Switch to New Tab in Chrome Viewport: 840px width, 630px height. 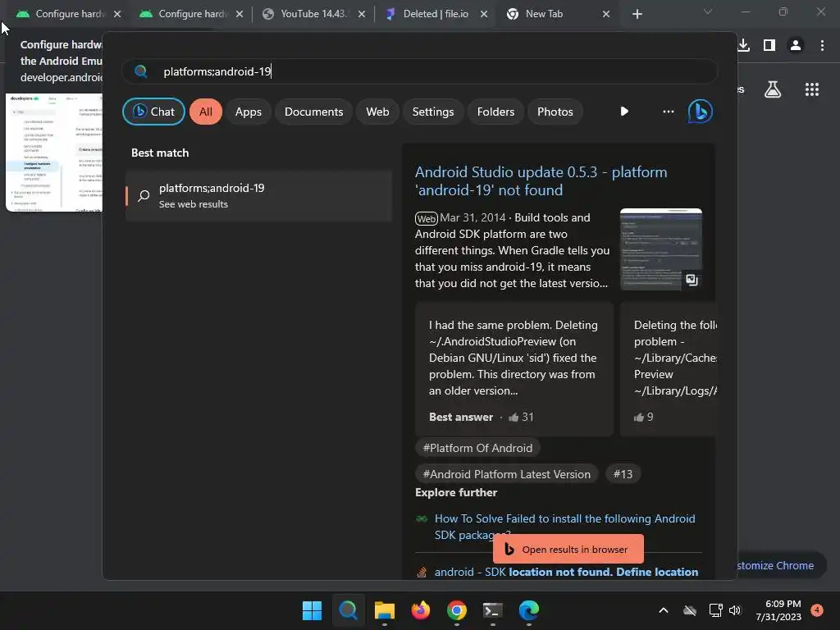point(557,14)
